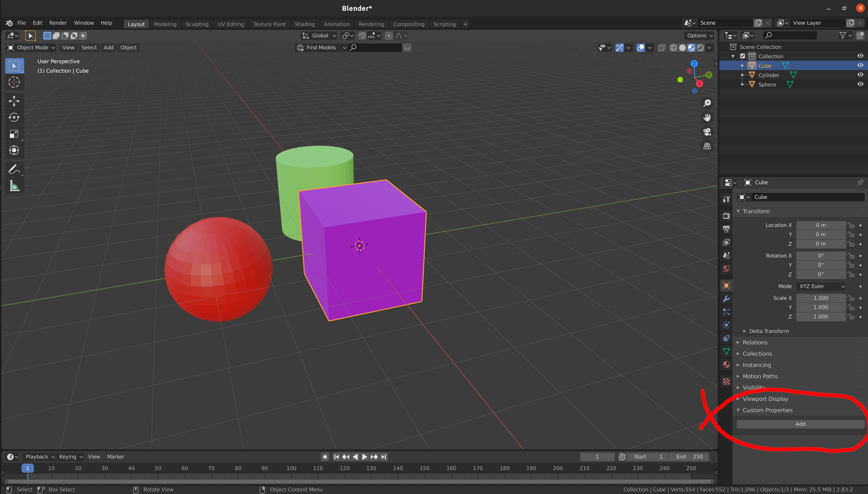The height and width of the screenshot is (494, 868).
Task: Activate the Annotate pencil tool
Action: [x=14, y=169]
